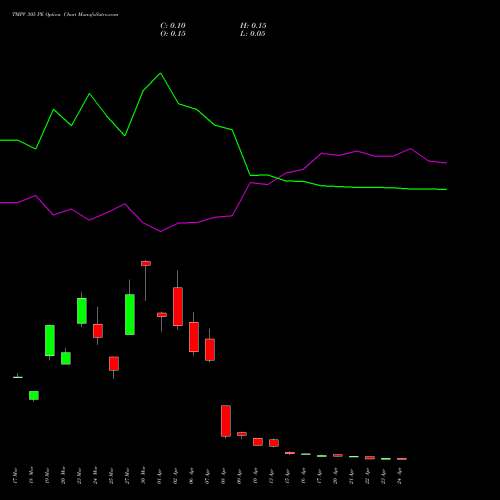The height and width of the screenshot is (500, 500).
Task: Select the high value H: 0.15
Action: click(253, 26)
